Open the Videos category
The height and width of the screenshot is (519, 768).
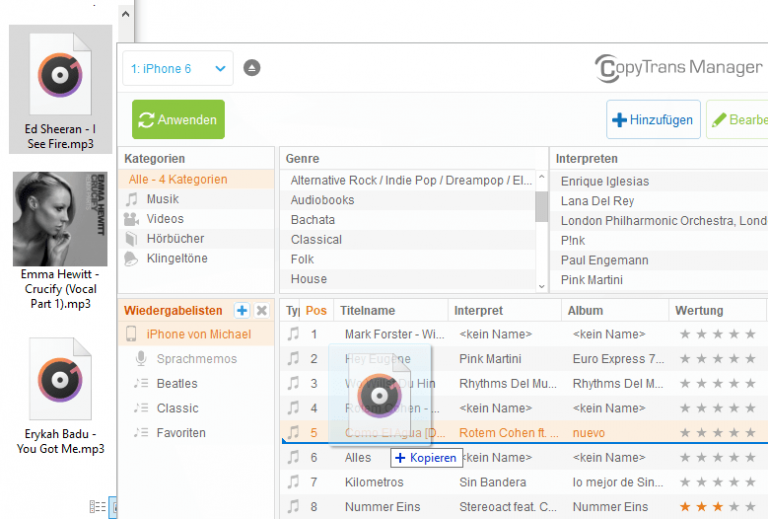pyautogui.click(x=164, y=219)
